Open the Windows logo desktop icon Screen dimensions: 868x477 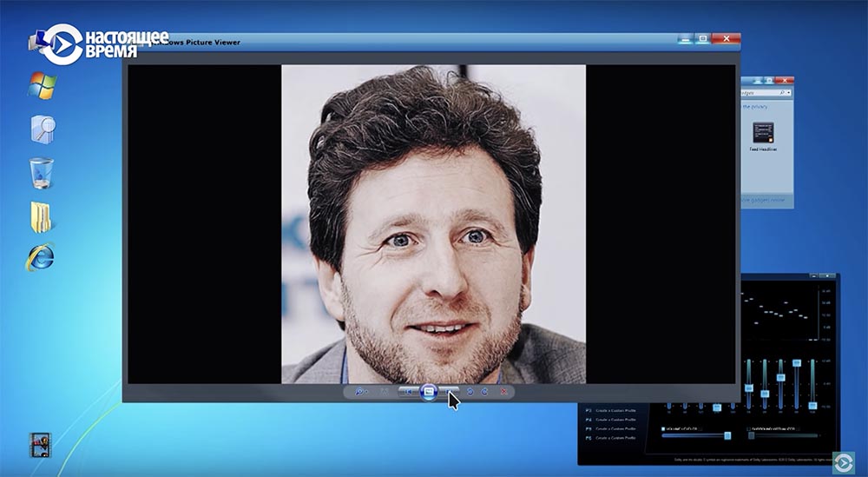pyautogui.click(x=43, y=85)
